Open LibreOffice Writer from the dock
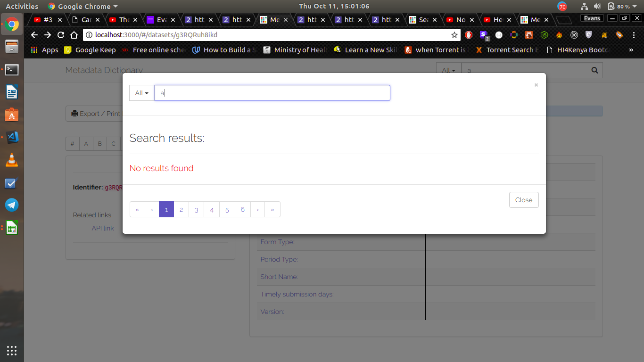Viewport: 644px width, 362px height. coord(12,92)
